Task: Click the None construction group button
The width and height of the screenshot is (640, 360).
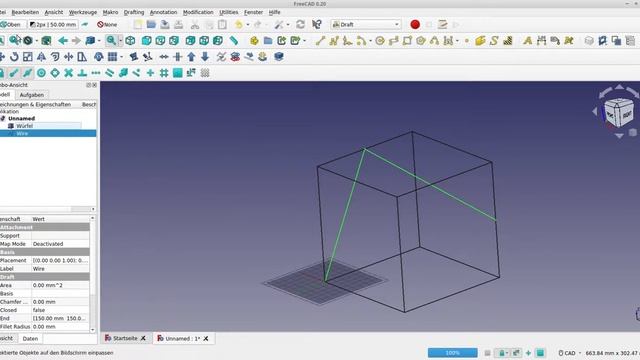Action: [107, 24]
